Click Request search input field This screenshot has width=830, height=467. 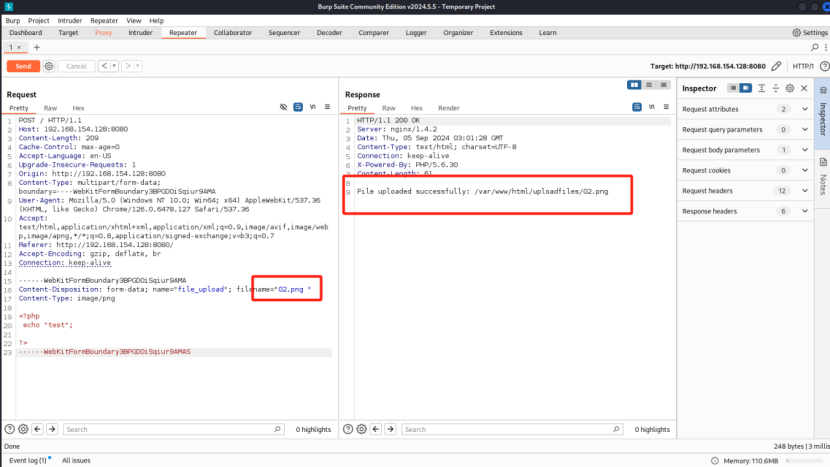click(174, 429)
